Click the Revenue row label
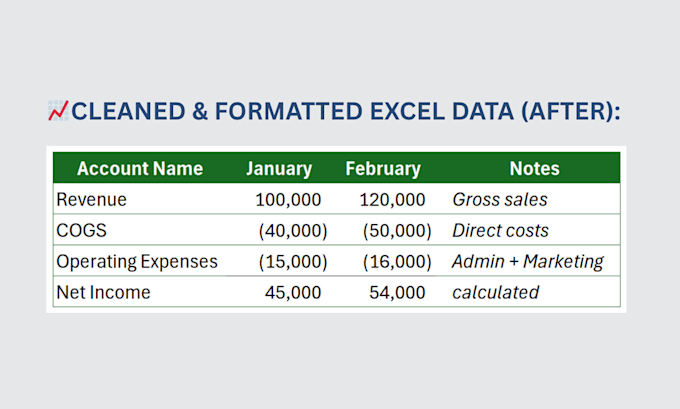680x409 pixels. [x=92, y=200]
